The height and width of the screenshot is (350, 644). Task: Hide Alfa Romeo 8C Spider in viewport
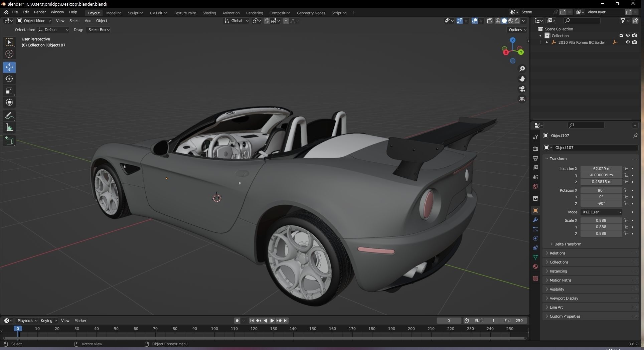click(628, 42)
